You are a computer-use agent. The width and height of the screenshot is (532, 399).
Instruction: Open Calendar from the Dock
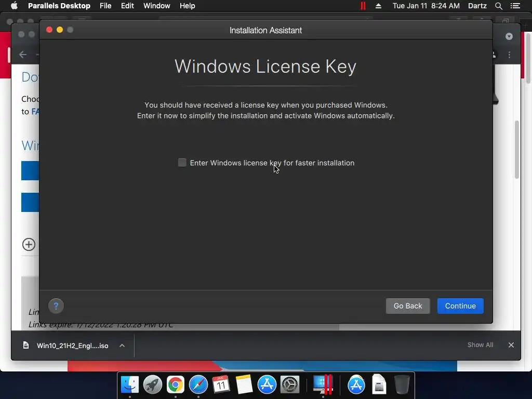[x=221, y=384]
